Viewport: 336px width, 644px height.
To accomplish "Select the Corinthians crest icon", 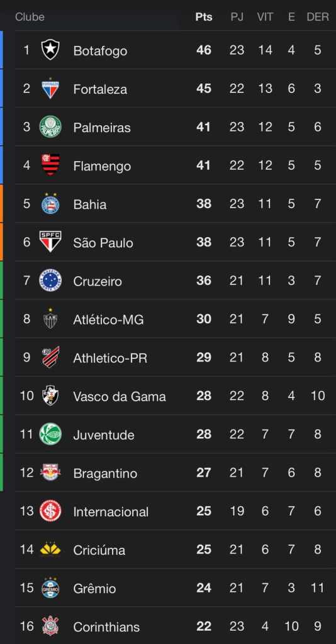I will pyautogui.click(x=50, y=626).
